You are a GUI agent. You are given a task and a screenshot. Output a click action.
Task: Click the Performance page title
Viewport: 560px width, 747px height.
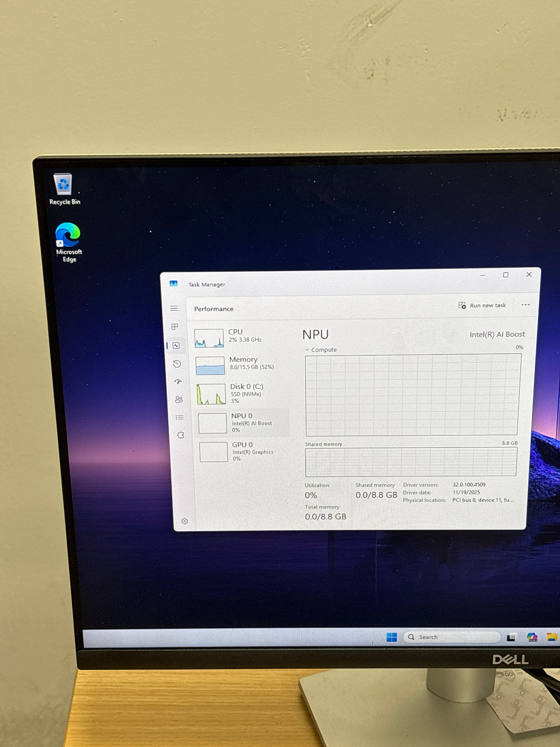click(x=214, y=309)
